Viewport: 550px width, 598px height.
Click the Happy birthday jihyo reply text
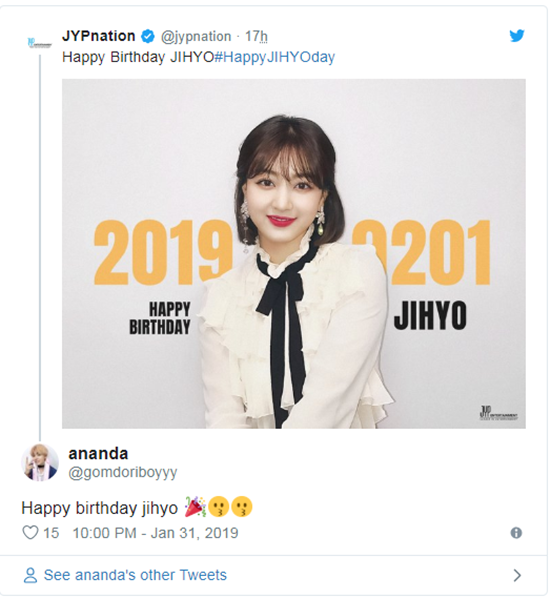click(x=100, y=508)
